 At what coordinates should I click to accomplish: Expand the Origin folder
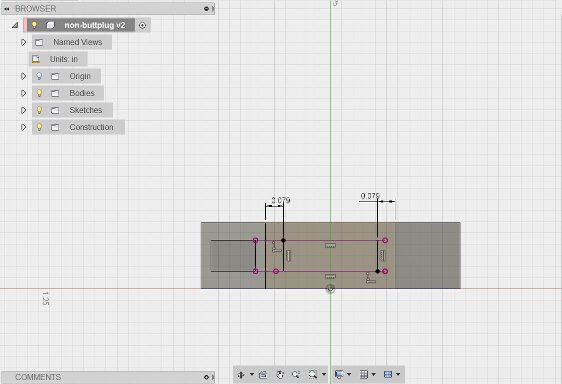coord(23,76)
